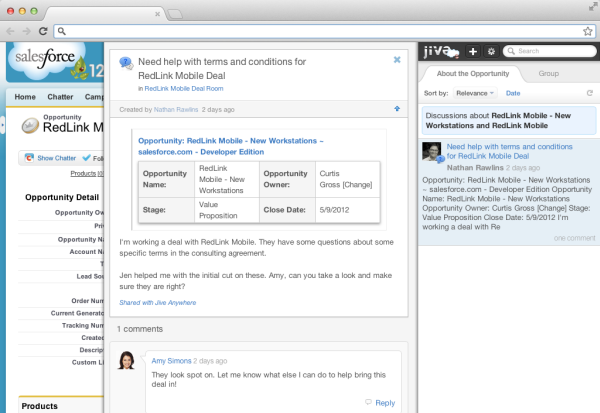Open Jive settings gear icon
Viewport: 600px width, 413px height.
[491, 51]
